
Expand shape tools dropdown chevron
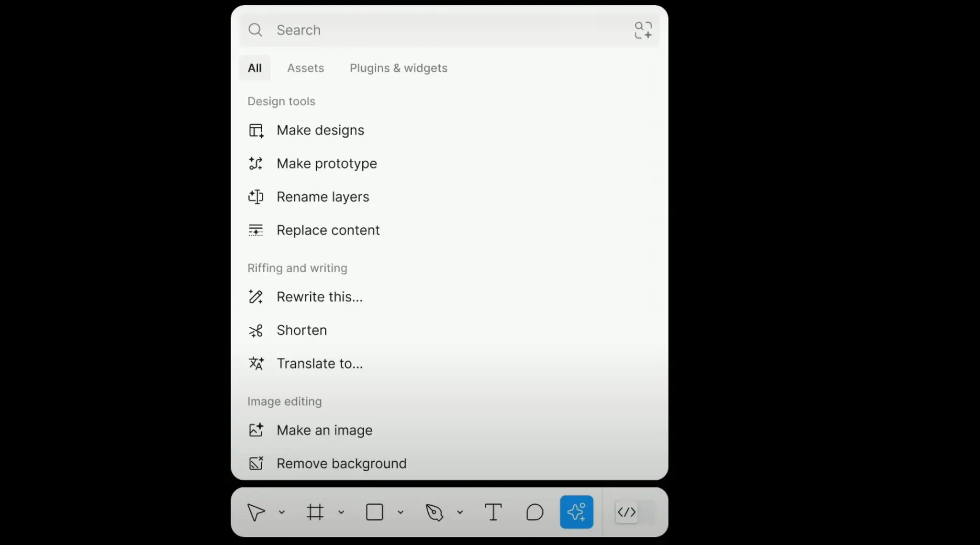(x=401, y=512)
